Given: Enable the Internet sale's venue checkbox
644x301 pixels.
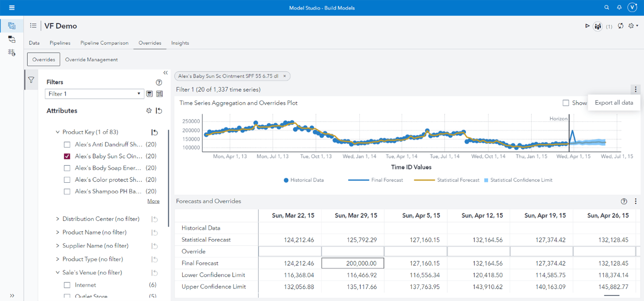Looking at the screenshot, I should (x=67, y=285).
